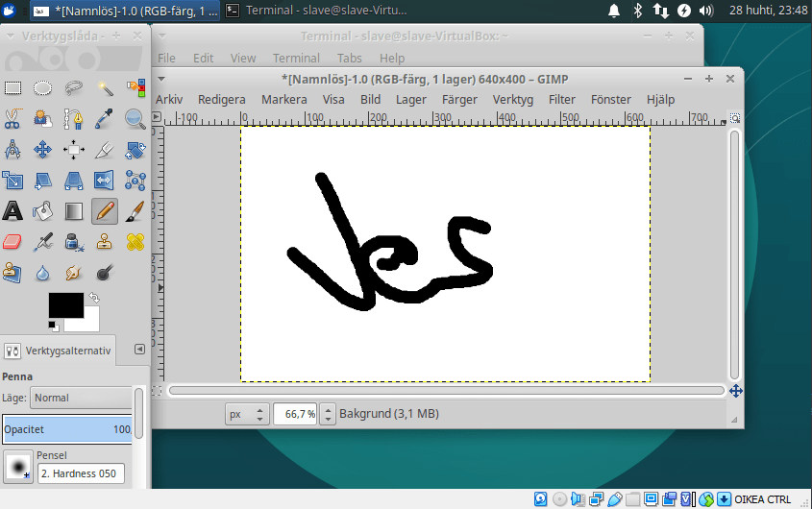This screenshot has height=509, width=812.
Task: Swap foreground and background colors
Action: (x=93, y=299)
